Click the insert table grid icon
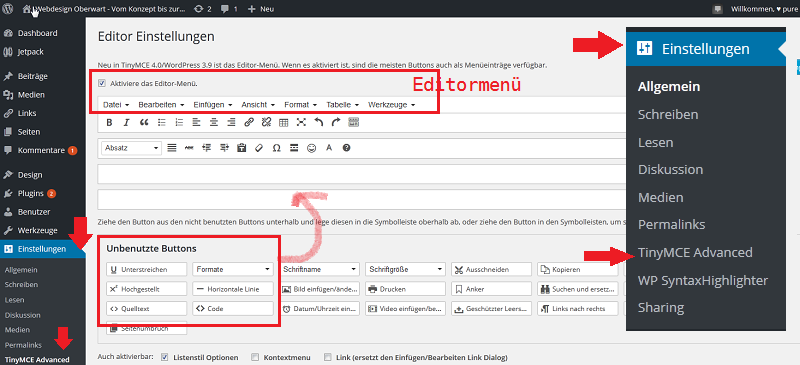Image resolution: width=800 pixels, height=365 pixels. coord(284,122)
